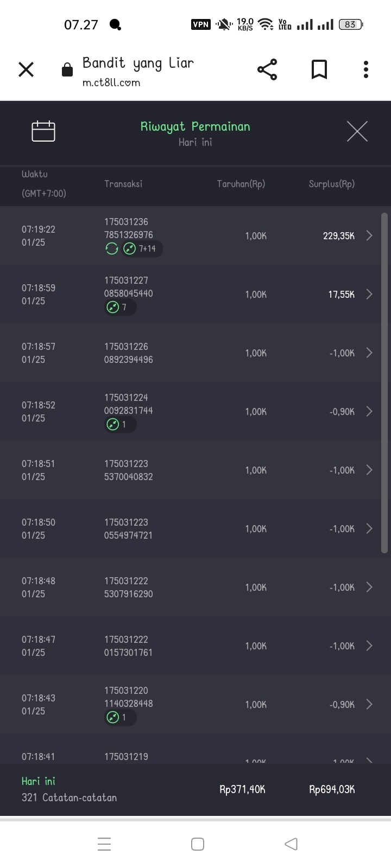Tap the 7+14 free spins badge
Viewport: 391px width, 868px height.
click(x=141, y=249)
